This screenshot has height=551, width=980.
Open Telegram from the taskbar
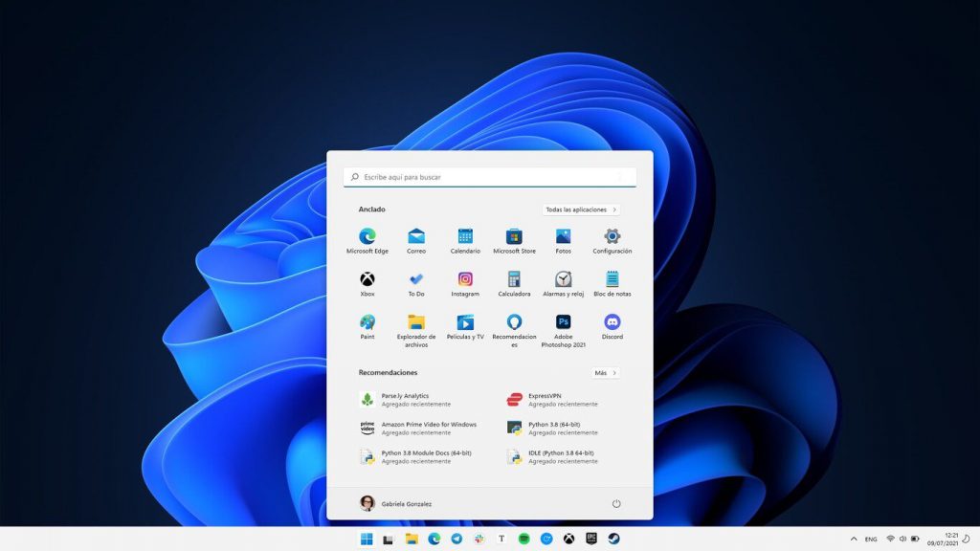coord(457,538)
